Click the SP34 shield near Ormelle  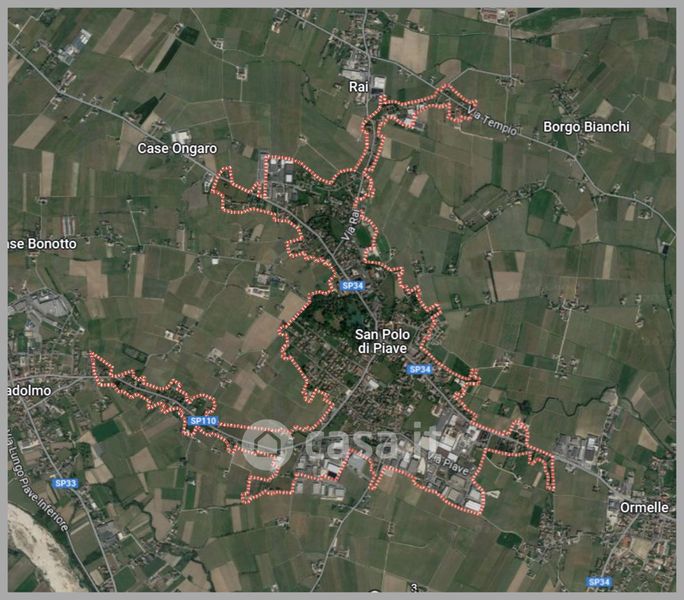click(599, 582)
